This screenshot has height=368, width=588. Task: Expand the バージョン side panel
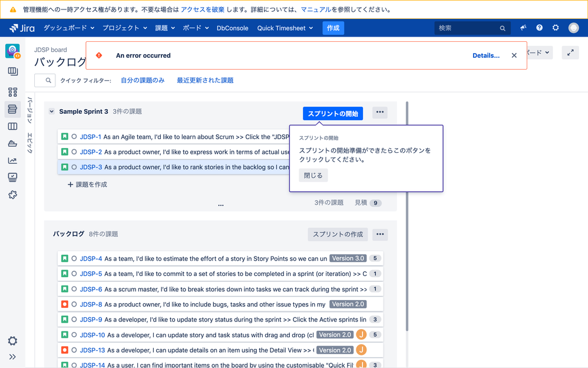(x=30, y=110)
